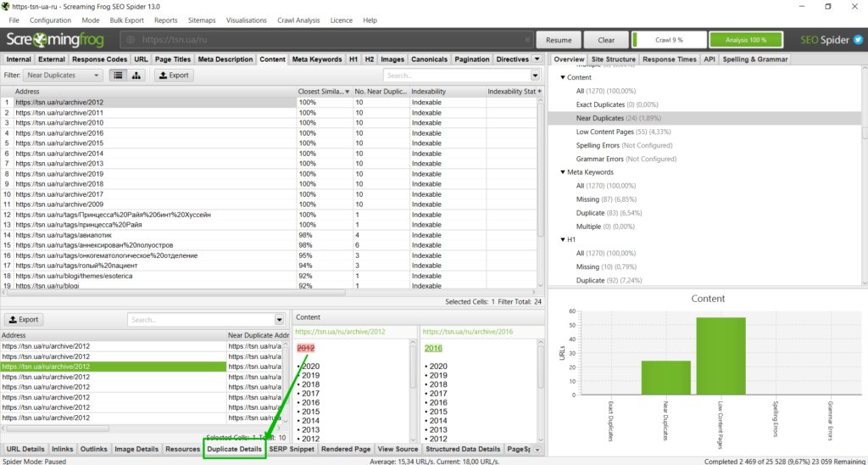The width and height of the screenshot is (868, 465).
Task: Click the Overview panel vertical scrollbar
Action: pyautogui.click(x=865, y=132)
